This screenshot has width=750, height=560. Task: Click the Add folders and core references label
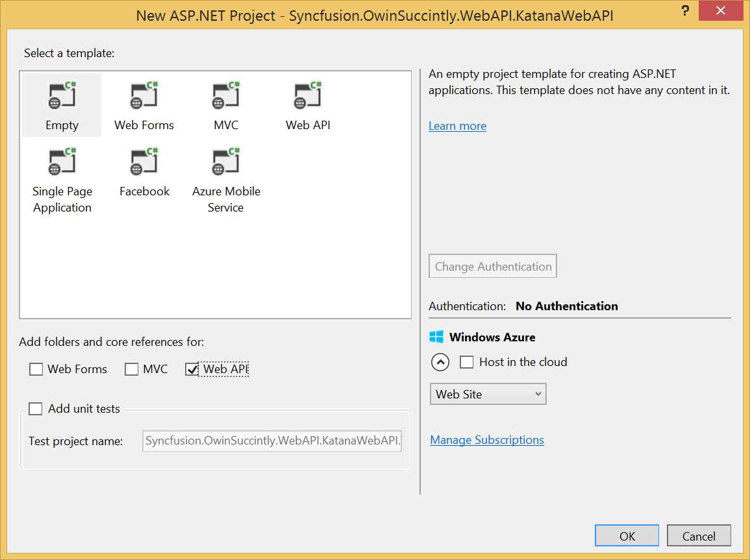(112, 342)
